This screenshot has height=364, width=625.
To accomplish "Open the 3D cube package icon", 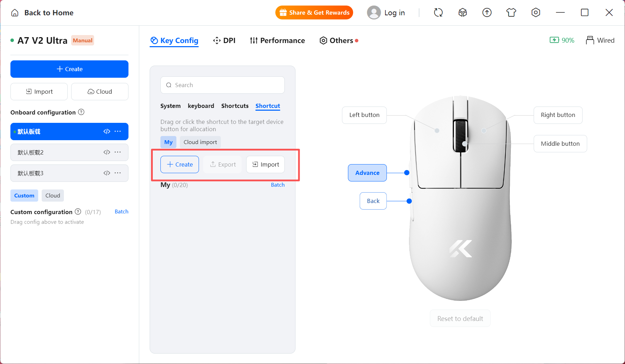I will [462, 13].
